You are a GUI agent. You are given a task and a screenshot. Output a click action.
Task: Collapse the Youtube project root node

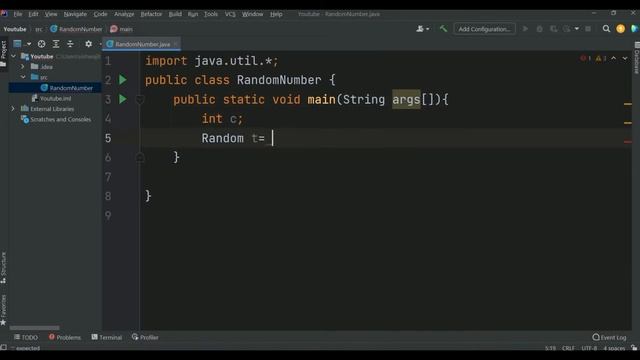pos(13,56)
